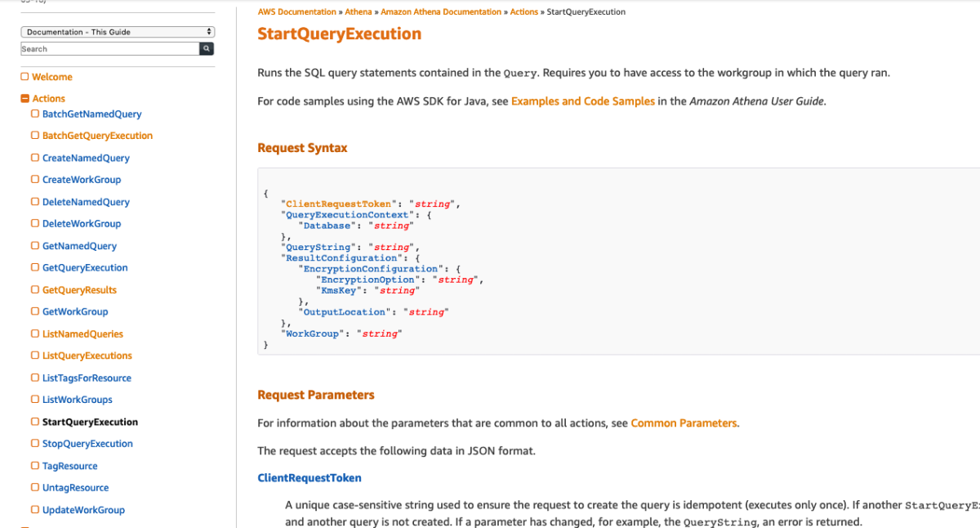Click the search magnifier icon button
Screen dimensions: 980x528
[x=207, y=49]
